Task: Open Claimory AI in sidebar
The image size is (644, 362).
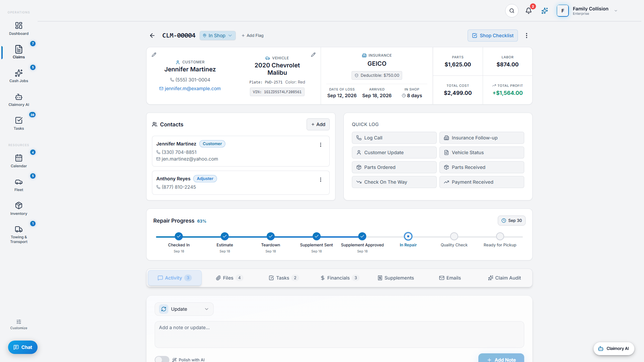Action: tap(19, 100)
